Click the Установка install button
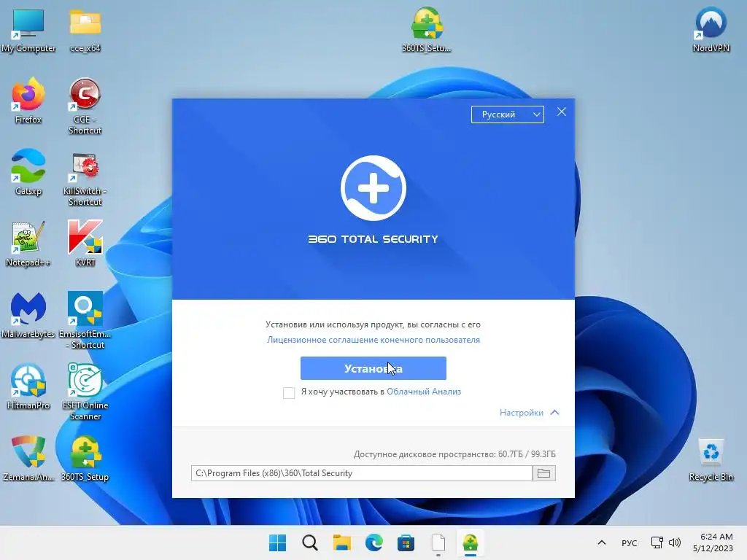The image size is (747, 560). [x=373, y=368]
